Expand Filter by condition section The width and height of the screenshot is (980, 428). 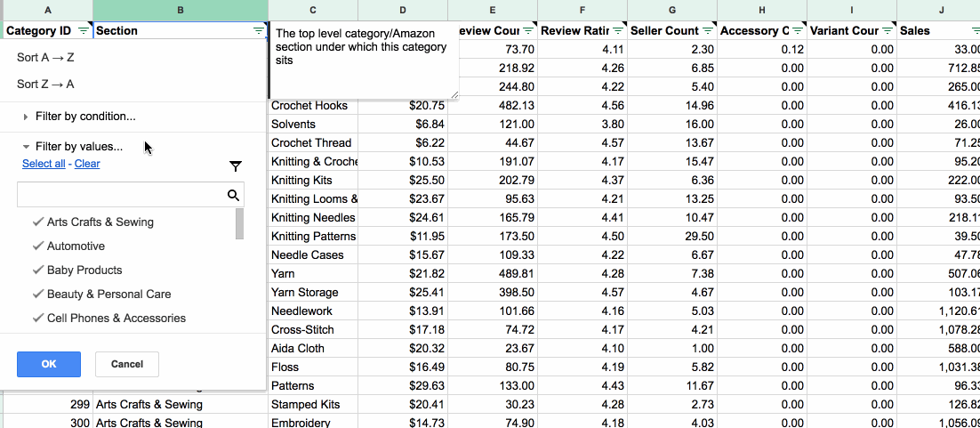[79, 117]
